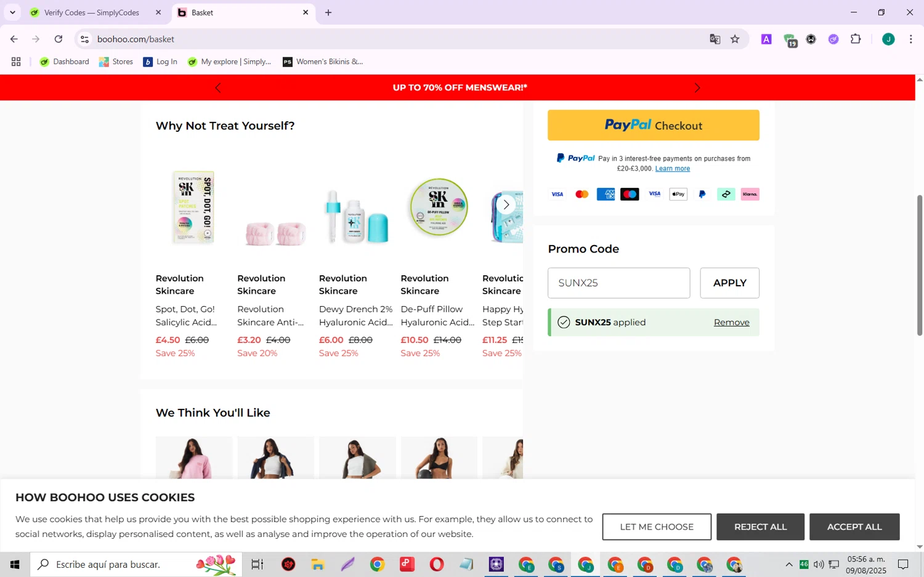Open Women's Bikinis bookmark
Viewport: 924px width, 577px height.
click(323, 62)
